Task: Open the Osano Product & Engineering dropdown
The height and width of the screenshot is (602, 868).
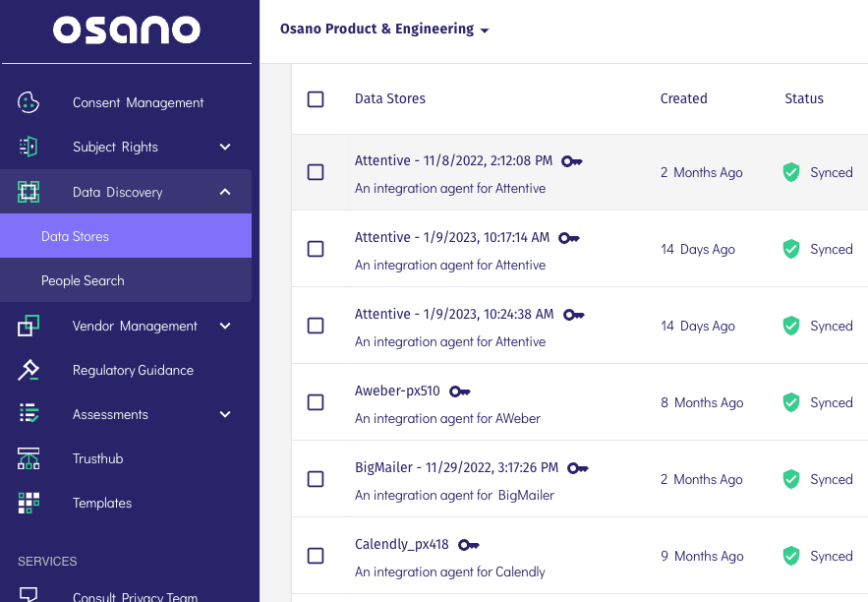Action: pos(383,29)
